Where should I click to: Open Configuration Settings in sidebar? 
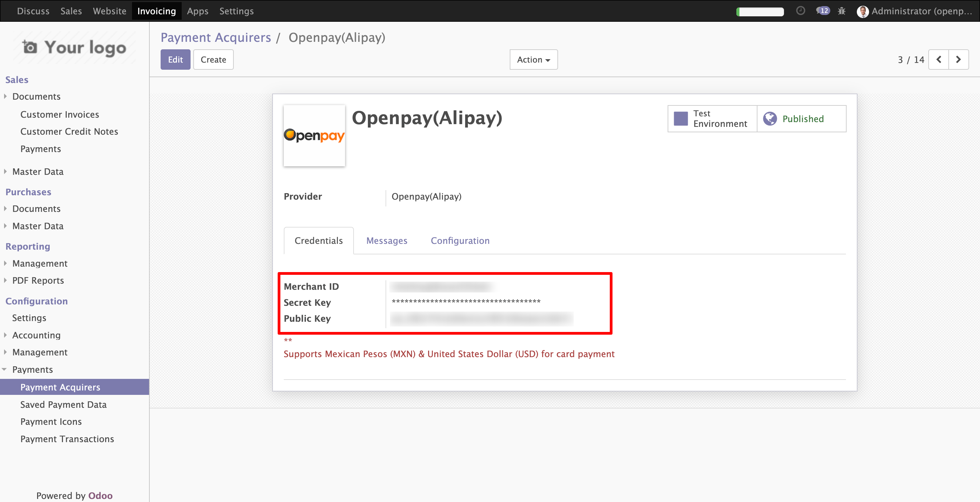pyautogui.click(x=29, y=318)
